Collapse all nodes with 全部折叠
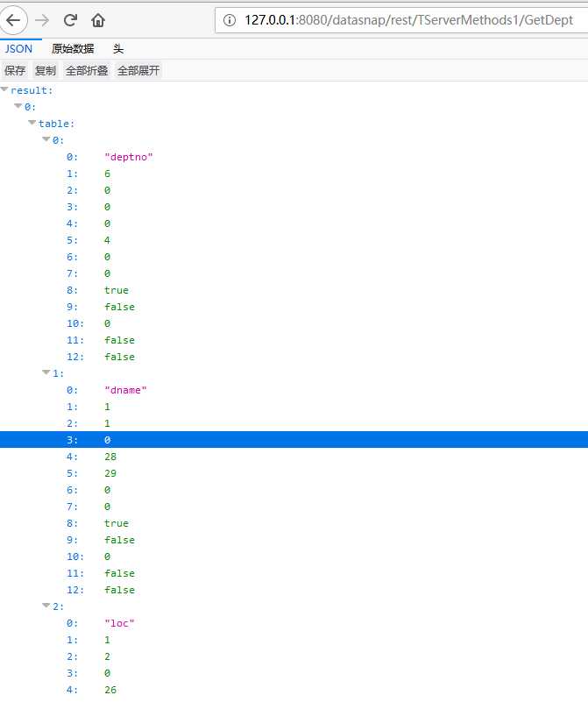Image resolution: width=588 pixels, height=702 pixels. (87, 70)
